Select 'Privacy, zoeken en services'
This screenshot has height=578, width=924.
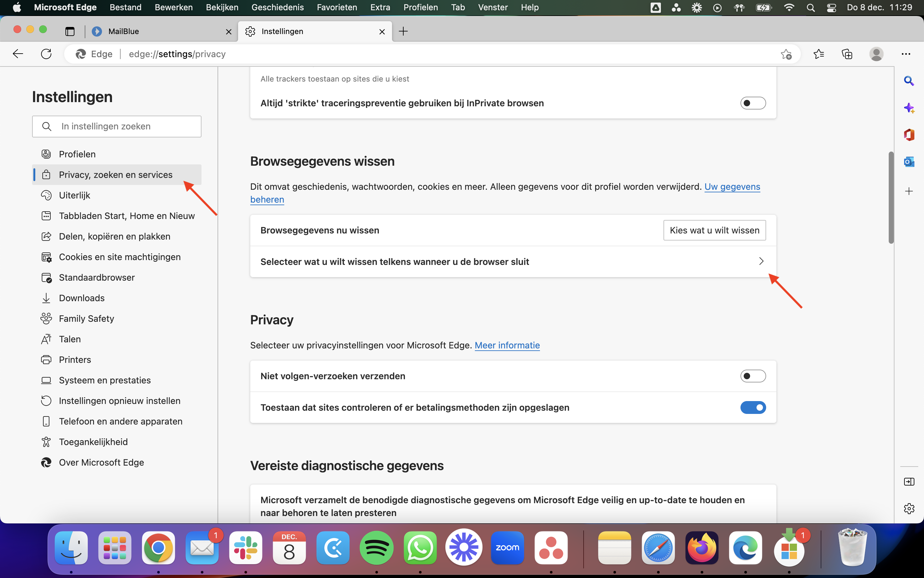pos(117,175)
